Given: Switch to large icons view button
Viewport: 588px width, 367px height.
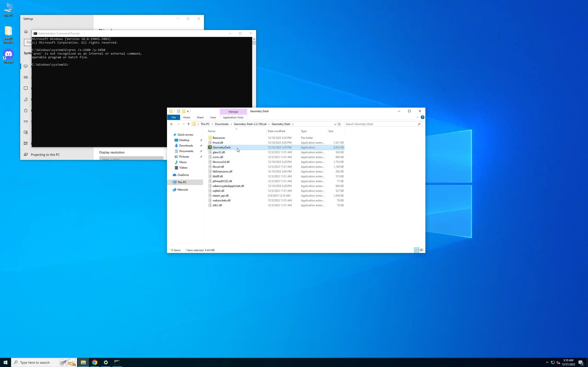Looking at the screenshot, I should pyautogui.click(x=422, y=250).
